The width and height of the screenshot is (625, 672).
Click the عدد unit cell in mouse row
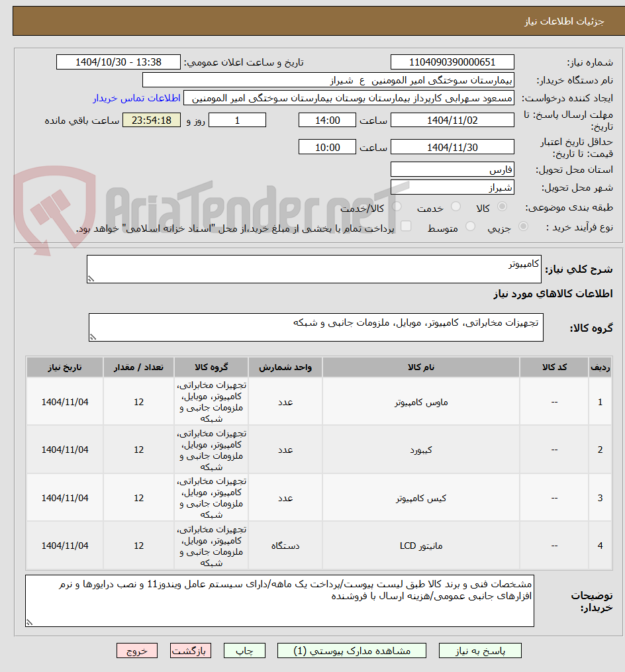(285, 402)
